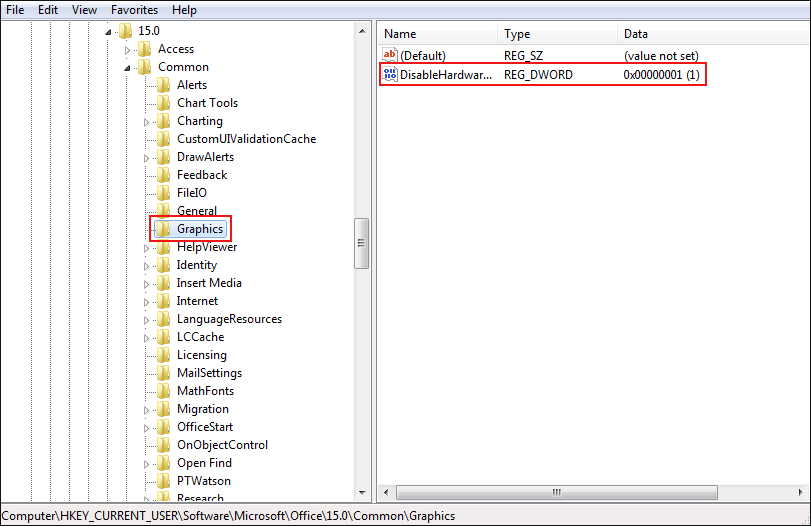
Task: Expand the Open Find key
Action: point(146,464)
